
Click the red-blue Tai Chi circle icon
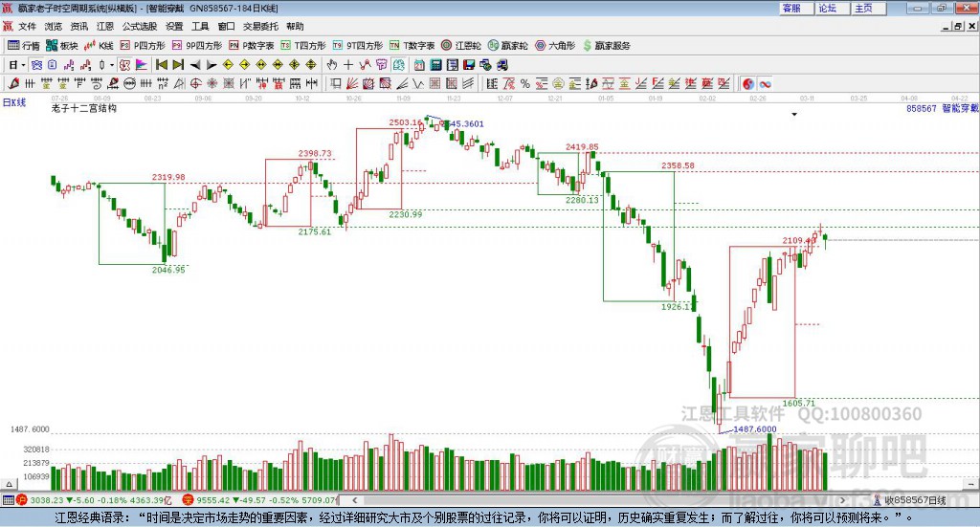(x=748, y=83)
